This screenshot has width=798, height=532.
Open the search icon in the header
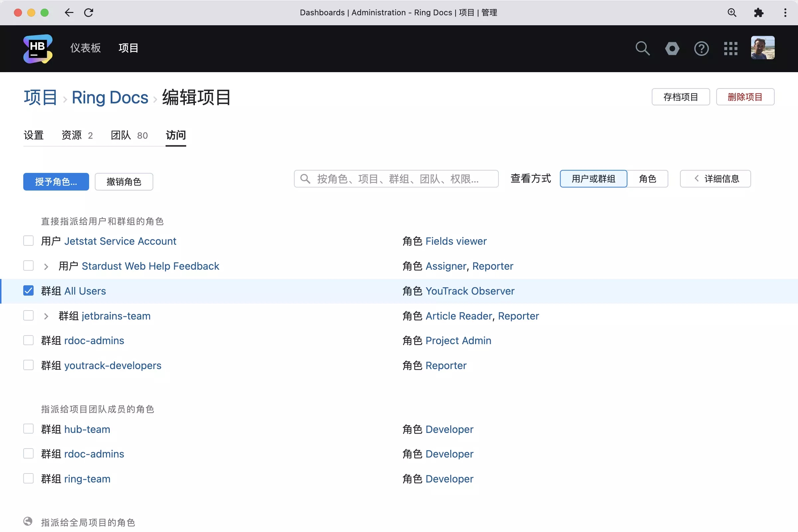coord(643,49)
